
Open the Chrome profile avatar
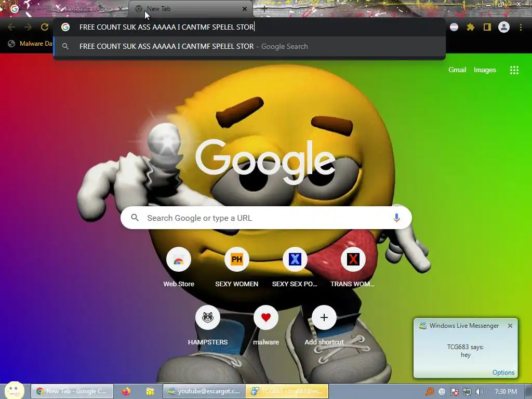click(504, 27)
